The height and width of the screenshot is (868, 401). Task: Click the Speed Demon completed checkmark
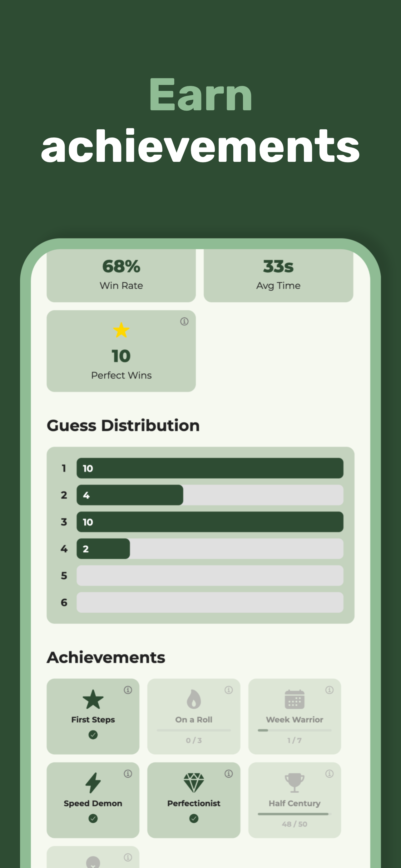pos(93,818)
